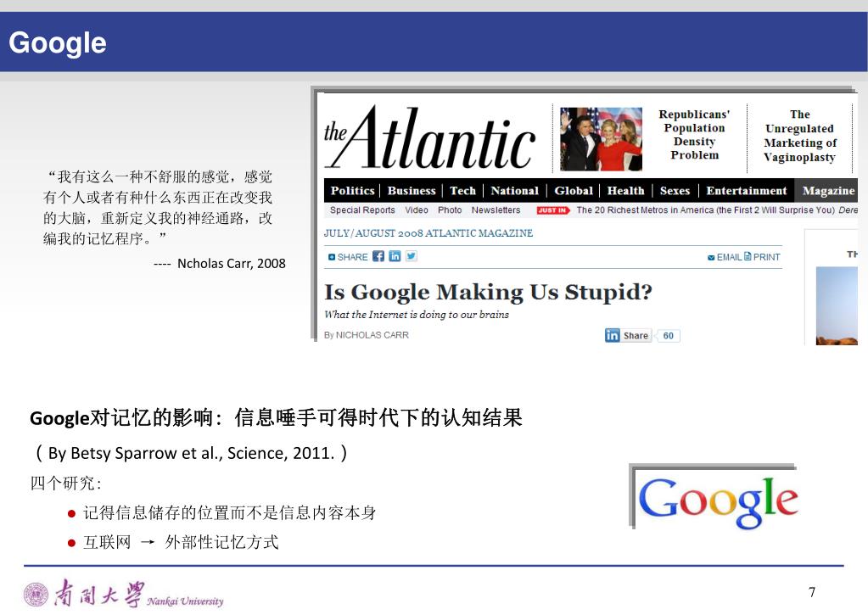Click the '四个研究:' line
868x615 pixels.
pos(66,484)
